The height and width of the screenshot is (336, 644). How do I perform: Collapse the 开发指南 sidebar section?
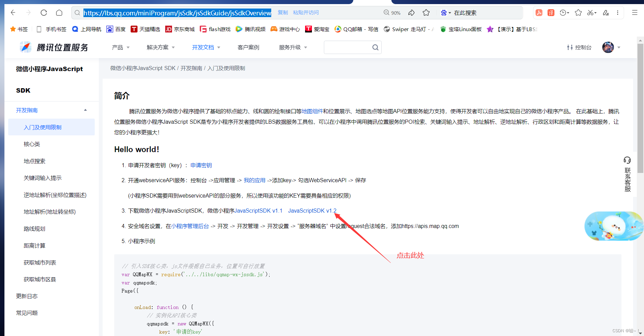pos(86,110)
